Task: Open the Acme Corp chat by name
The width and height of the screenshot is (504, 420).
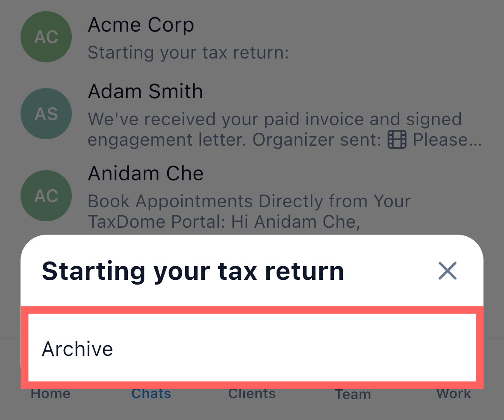Action: click(141, 25)
